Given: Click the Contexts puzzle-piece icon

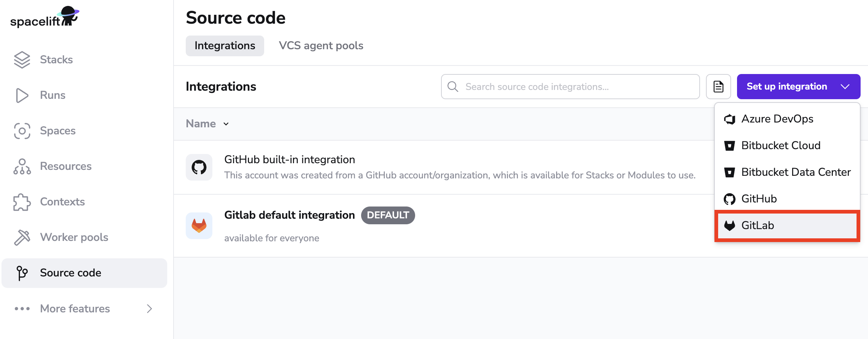Looking at the screenshot, I should (x=22, y=202).
